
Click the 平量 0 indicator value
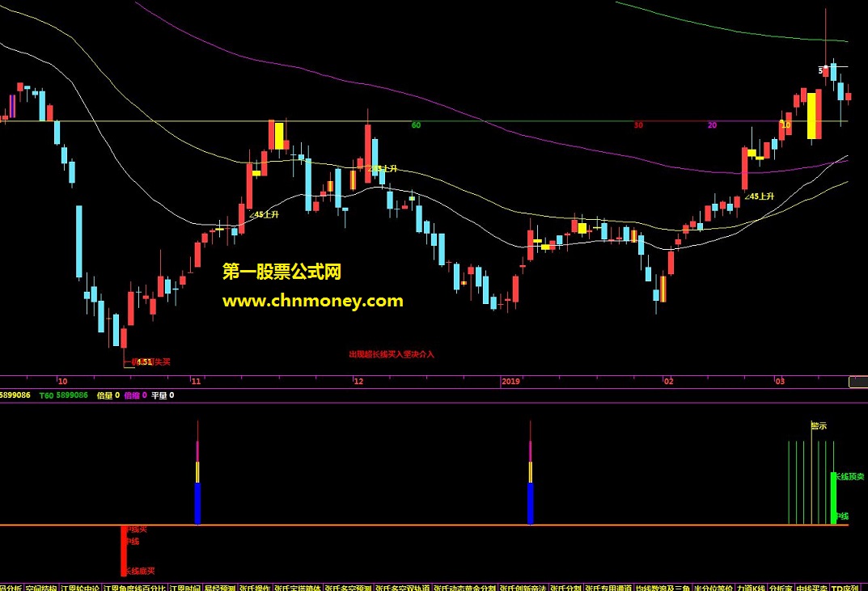(x=163, y=395)
